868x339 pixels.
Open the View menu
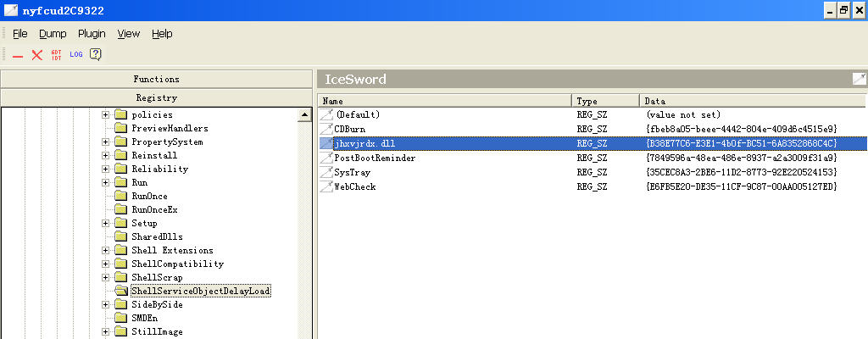(x=129, y=34)
